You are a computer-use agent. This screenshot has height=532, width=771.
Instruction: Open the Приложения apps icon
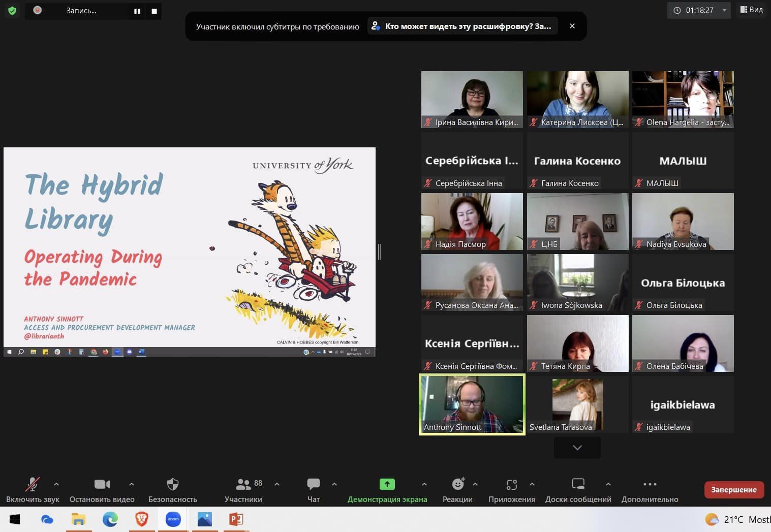(x=511, y=484)
